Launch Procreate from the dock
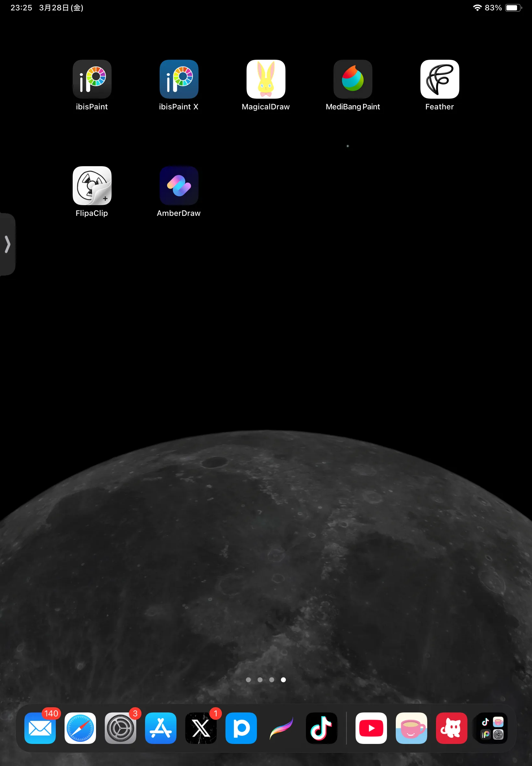Image resolution: width=532 pixels, height=766 pixels. coord(281,728)
